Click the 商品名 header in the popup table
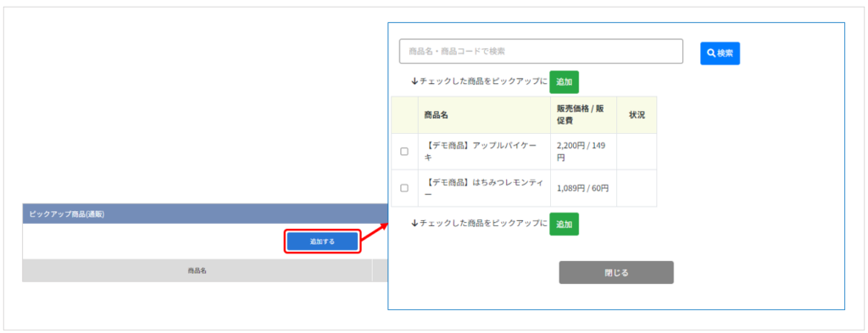Screen dimensions: 868x333 484,115
